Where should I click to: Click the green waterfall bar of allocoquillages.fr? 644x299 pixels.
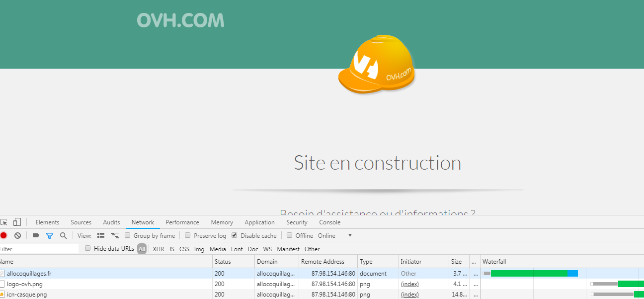point(529,273)
